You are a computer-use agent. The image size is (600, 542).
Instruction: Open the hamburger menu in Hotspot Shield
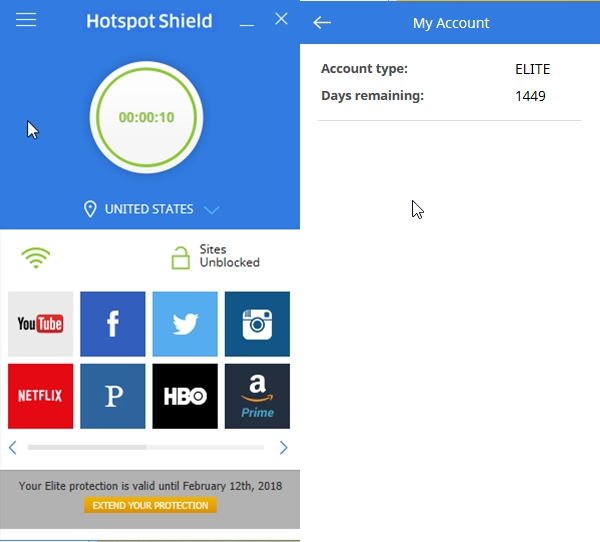click(x=26, y=20)
